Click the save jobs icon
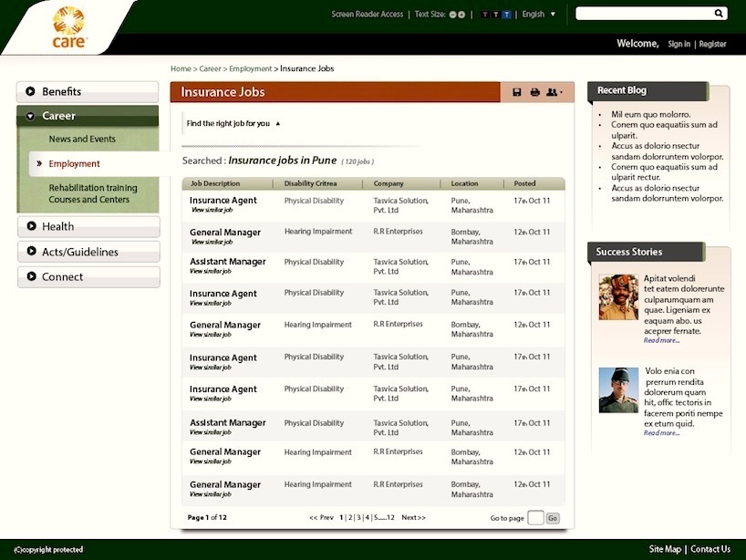The height and width of the screenshot is (560, 746). point(517,91)
